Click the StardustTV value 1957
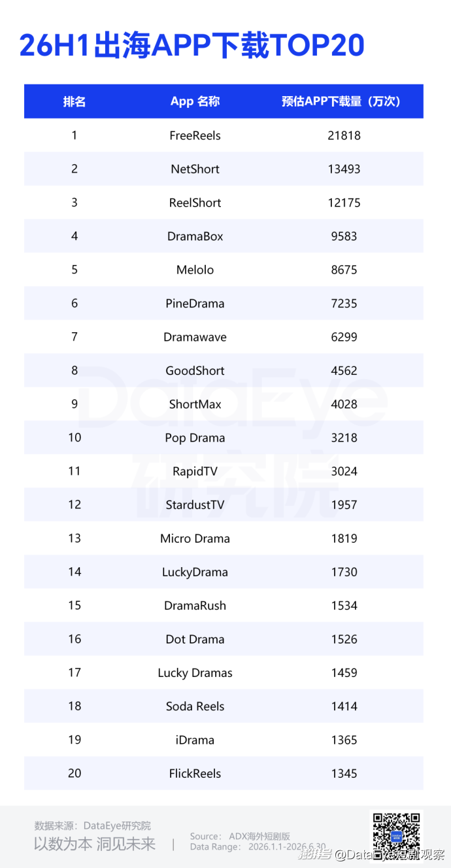Viewport: 451px width, 868px height. (344, 505)
